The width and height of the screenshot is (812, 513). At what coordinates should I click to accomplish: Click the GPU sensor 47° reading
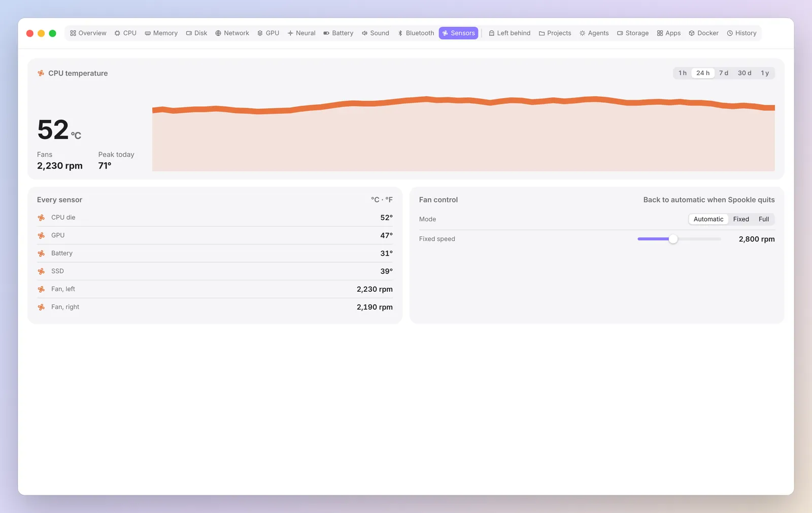tap(387, 235)
